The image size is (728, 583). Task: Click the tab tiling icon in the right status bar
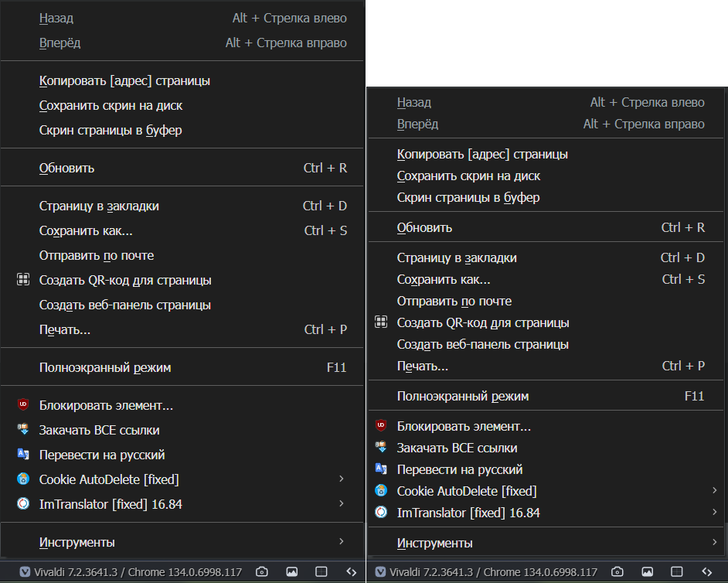coord(677,572)
